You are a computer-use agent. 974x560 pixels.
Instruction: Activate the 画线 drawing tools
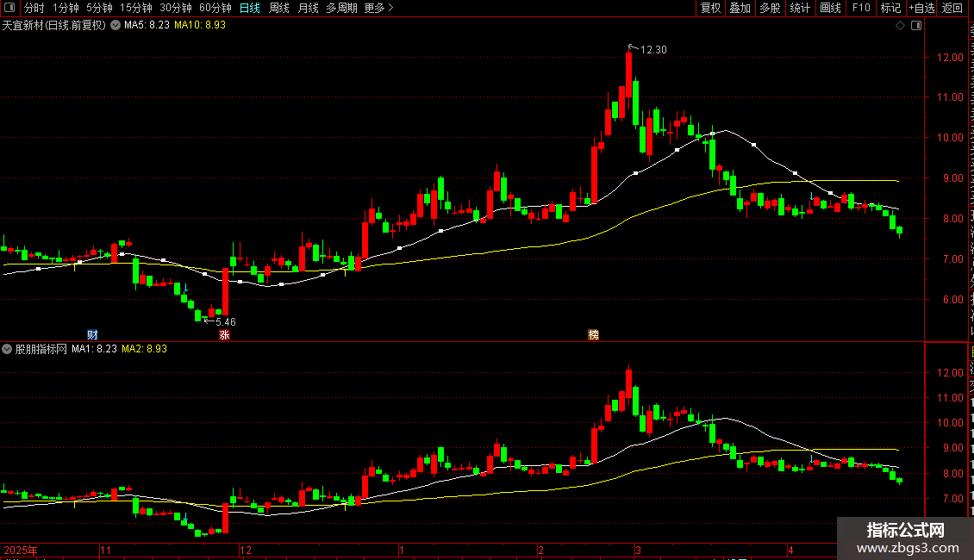pyautogui.click(x=830, y=8)
